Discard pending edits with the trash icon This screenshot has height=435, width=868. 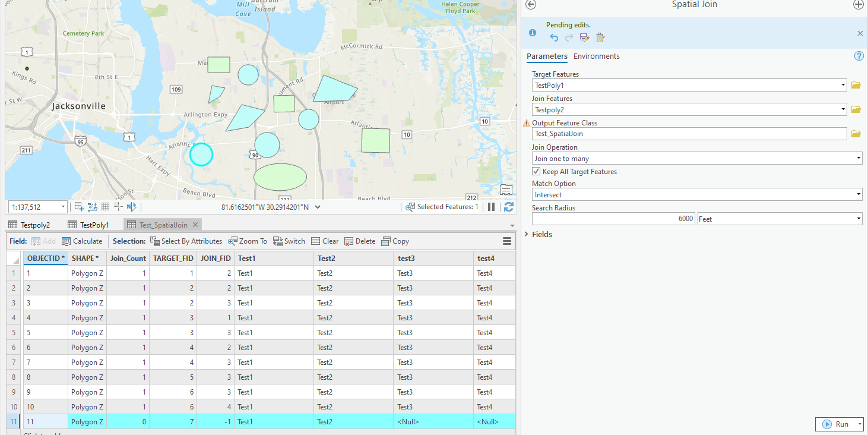pyautogui.click(x=600, y=37)
